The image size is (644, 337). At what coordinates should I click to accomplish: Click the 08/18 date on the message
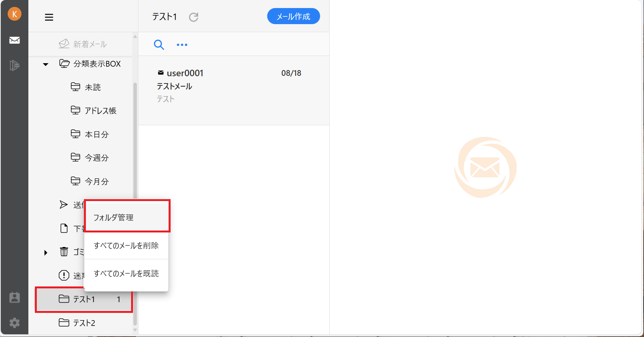point(291,73)
